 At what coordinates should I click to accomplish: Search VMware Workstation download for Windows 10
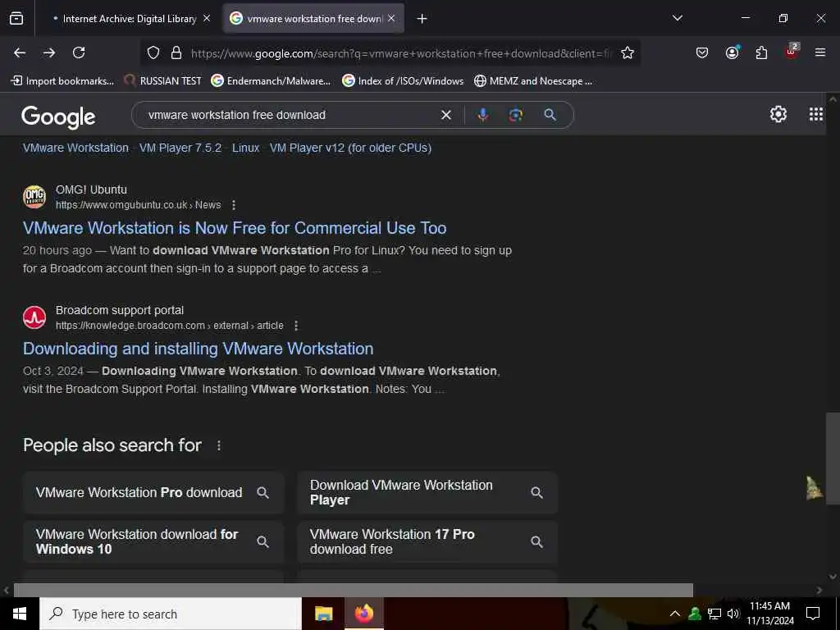pyautogui.click(x=153, y=541)
